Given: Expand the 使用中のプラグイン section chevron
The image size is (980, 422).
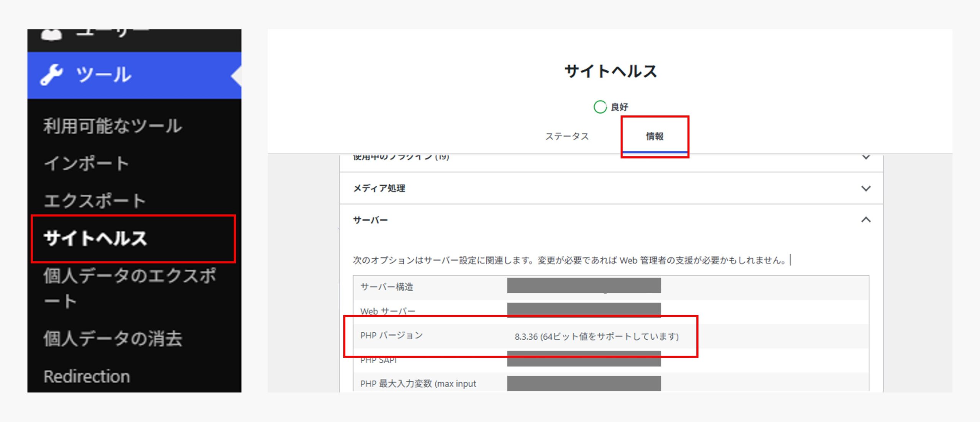Looking at the screenshot, I should tap(866, 157).
